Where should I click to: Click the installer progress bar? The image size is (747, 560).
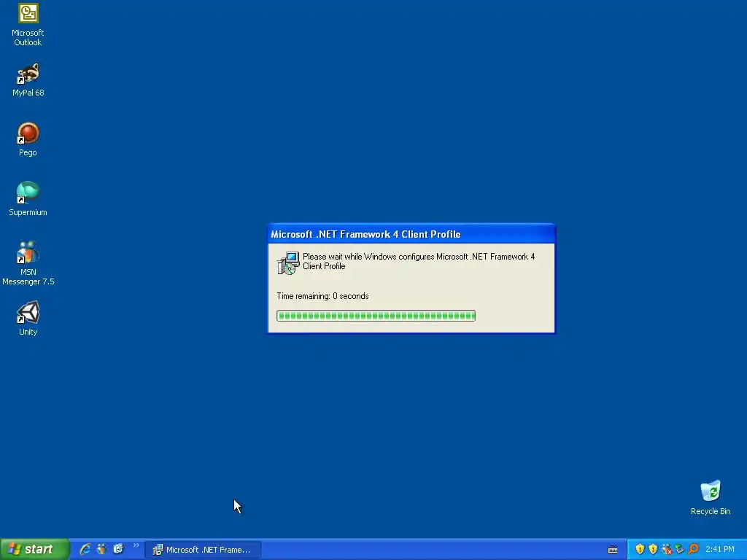(376, 315)
